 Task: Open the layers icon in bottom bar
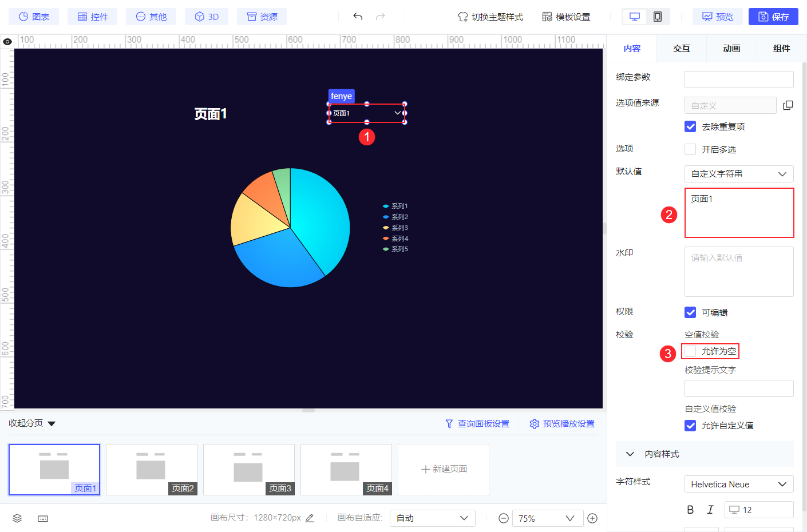(17, 518)
